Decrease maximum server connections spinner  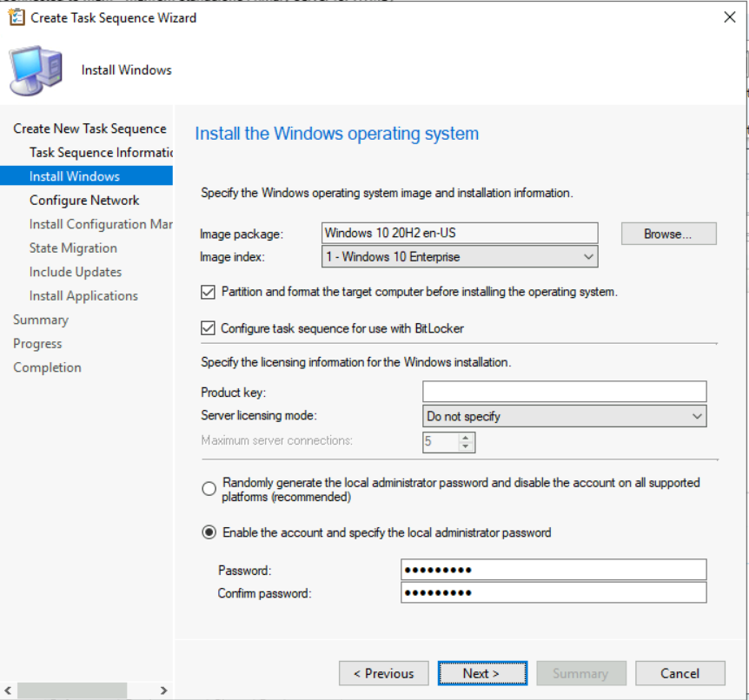(x=467, y=446)
